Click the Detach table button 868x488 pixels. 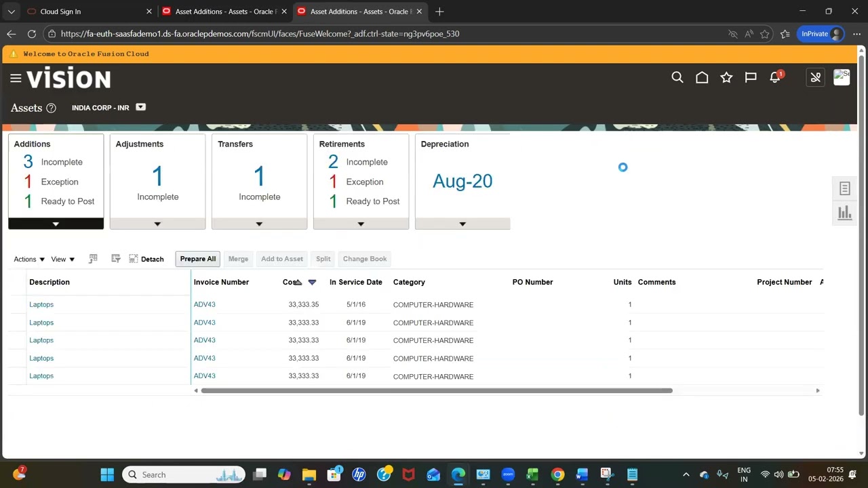click(146, 259)
